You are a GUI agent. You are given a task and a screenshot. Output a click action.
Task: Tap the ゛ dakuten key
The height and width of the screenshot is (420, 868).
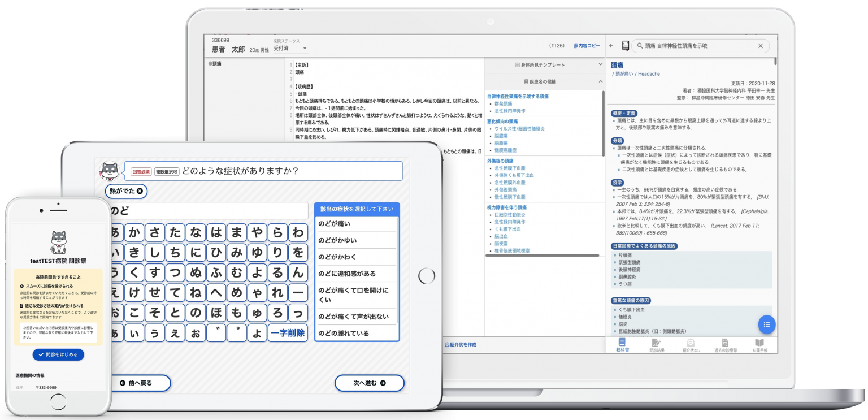216,333
